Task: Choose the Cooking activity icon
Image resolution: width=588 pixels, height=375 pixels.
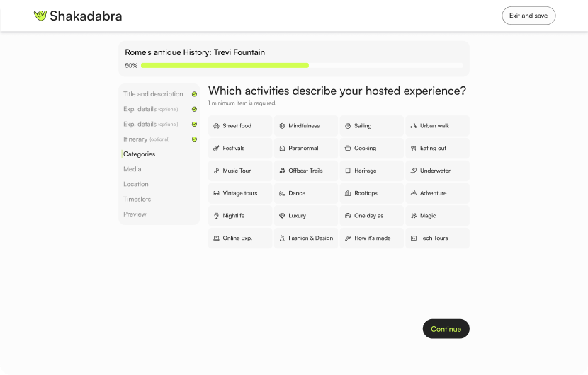Action: coord(348,149)
